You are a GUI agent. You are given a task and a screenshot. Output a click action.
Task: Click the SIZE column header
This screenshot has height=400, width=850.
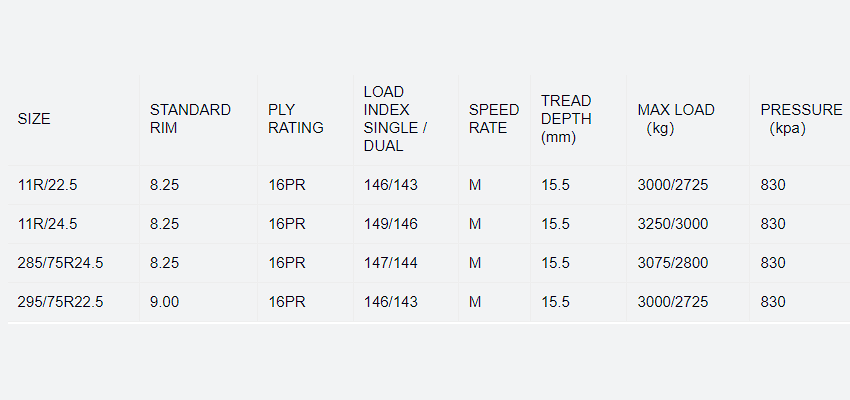34,119
